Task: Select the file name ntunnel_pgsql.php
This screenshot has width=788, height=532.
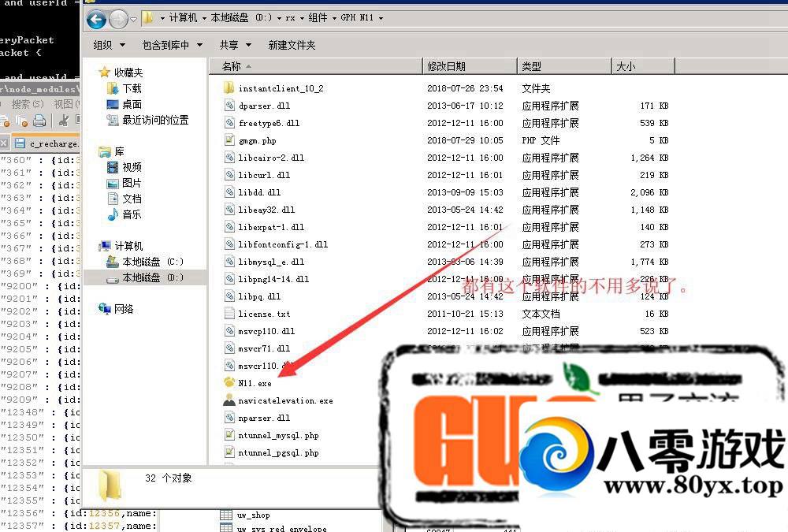Action: [x=278, y=452]
